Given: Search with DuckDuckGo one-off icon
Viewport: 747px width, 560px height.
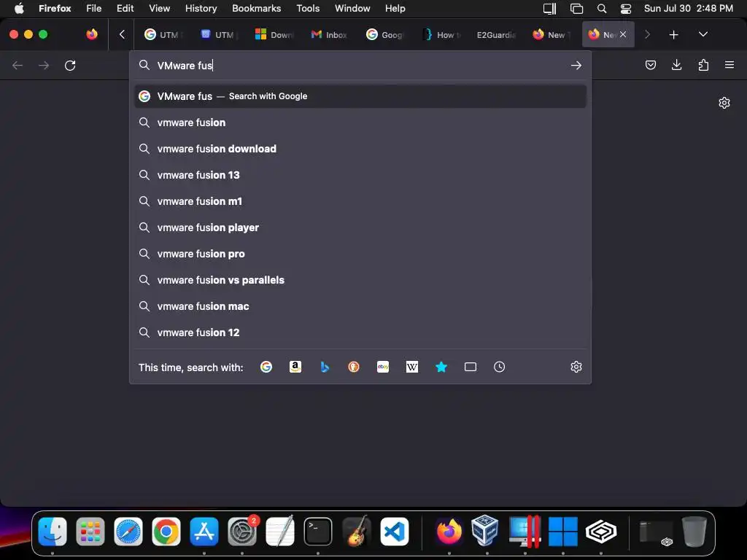Looking at the screenshot, I should [354, 367].
